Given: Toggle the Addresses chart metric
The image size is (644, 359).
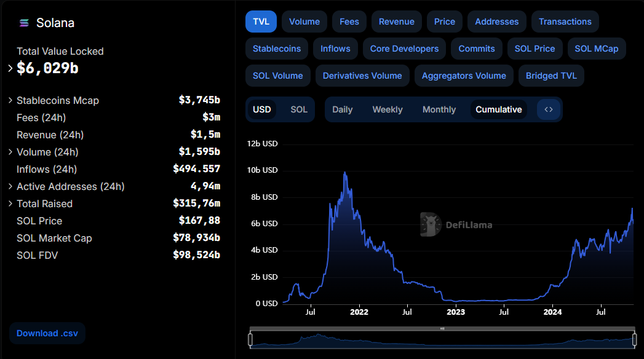Looking at the screenshot, I should click(496, 22).
